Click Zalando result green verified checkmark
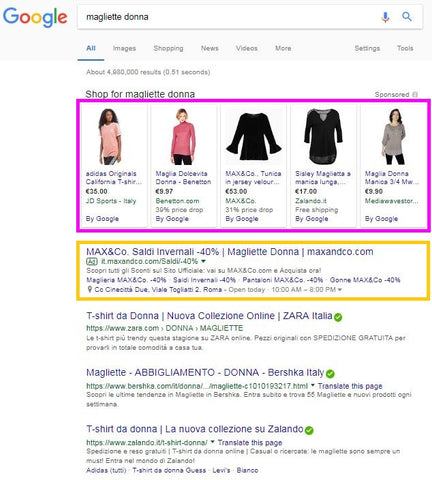The height and width of the screenshot is (480, 432). point(309,430)
